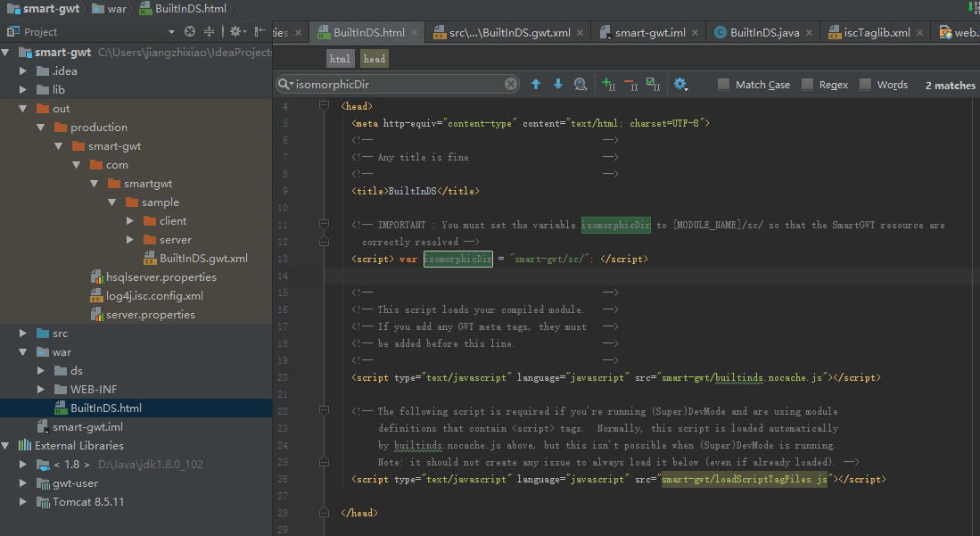
Task: Check the Words option
Action: click(865, 85)
